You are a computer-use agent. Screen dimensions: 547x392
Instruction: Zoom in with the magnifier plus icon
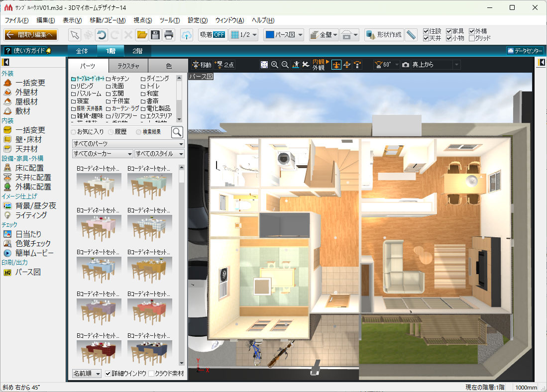coord(275,65)
